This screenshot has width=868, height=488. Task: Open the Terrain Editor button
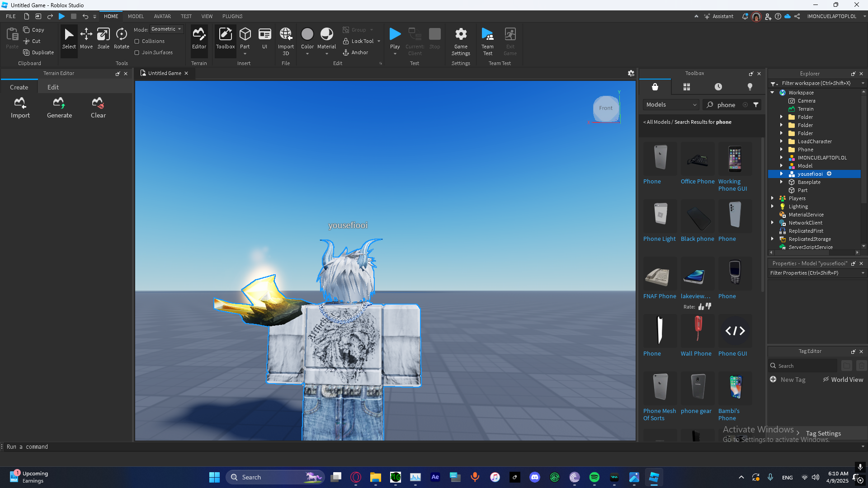click(199, 38)
